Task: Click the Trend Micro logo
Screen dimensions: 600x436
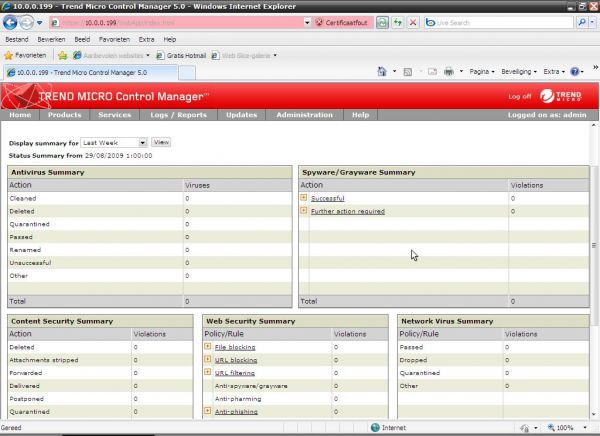Action: [561, 96]
